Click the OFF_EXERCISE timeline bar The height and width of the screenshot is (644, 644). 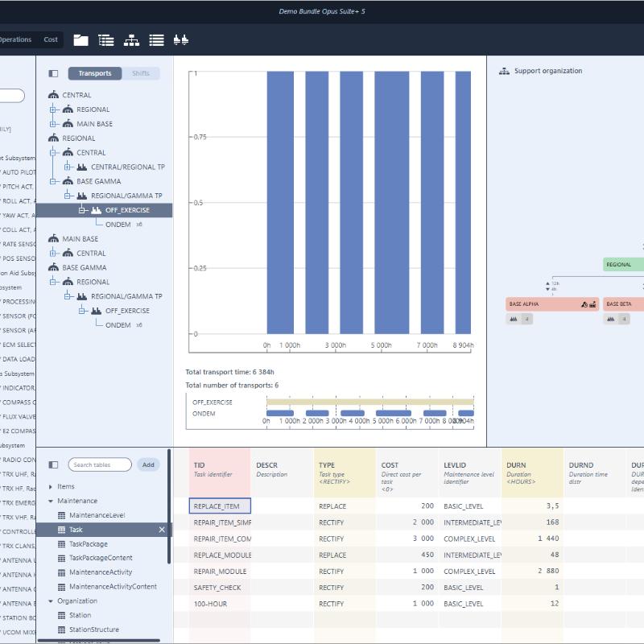click(370, 402)
